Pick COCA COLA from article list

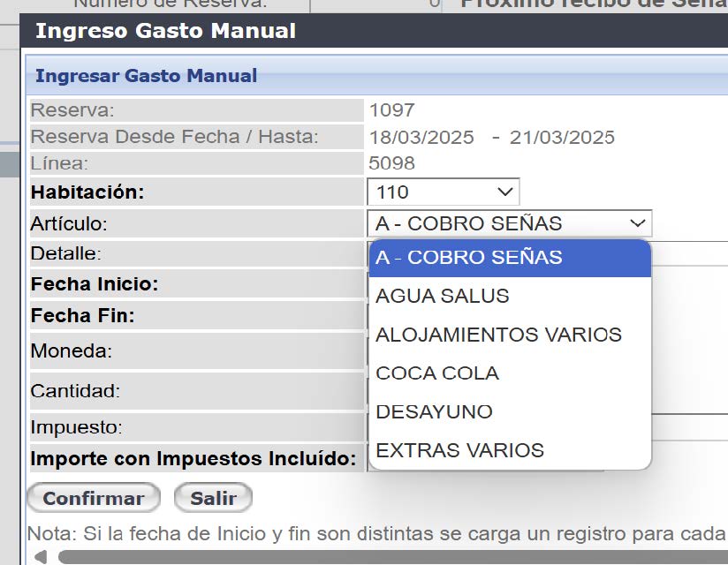510,373
